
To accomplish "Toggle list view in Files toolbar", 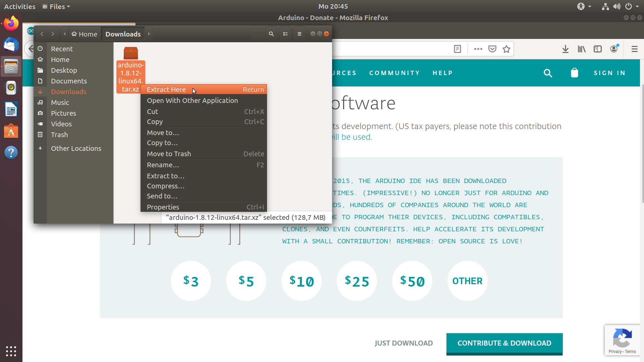I will pyautogui.click(x=285, y=34).
